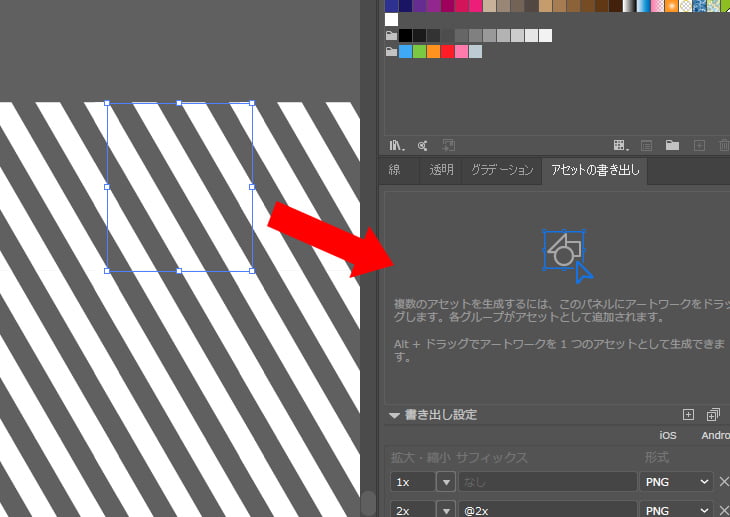Click the New Color Group folder icon
The image size is (730, 517).
(673, 145)
